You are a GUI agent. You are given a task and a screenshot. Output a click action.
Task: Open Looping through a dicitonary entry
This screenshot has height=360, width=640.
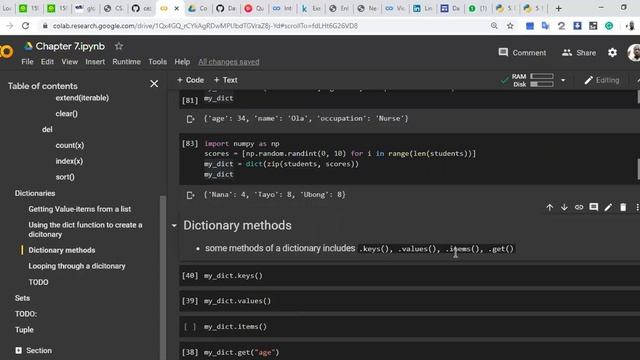[77, 266]
